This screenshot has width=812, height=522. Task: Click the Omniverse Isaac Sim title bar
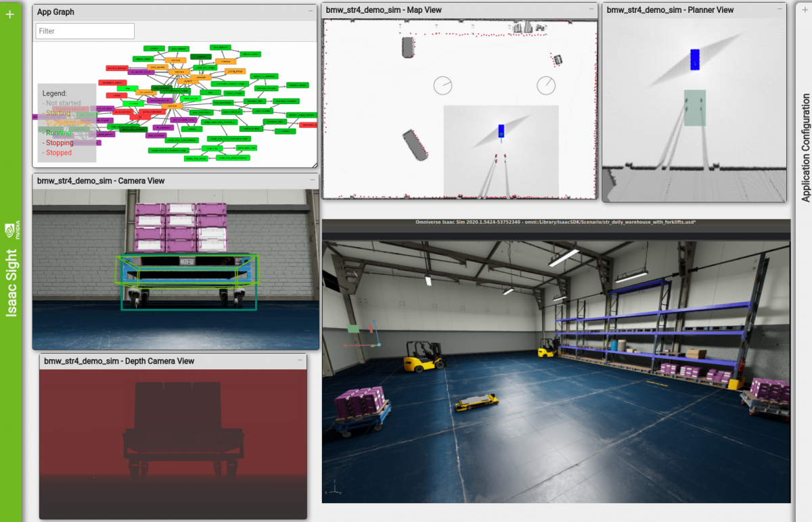coord(556,222)
